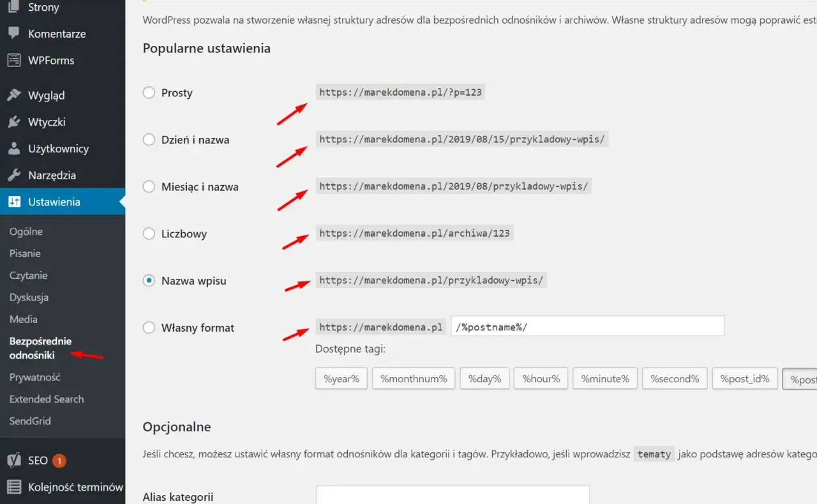Select the Miesiąc i nazwa radio button
This screenshot has width=817, height=504.
point(149,187)
